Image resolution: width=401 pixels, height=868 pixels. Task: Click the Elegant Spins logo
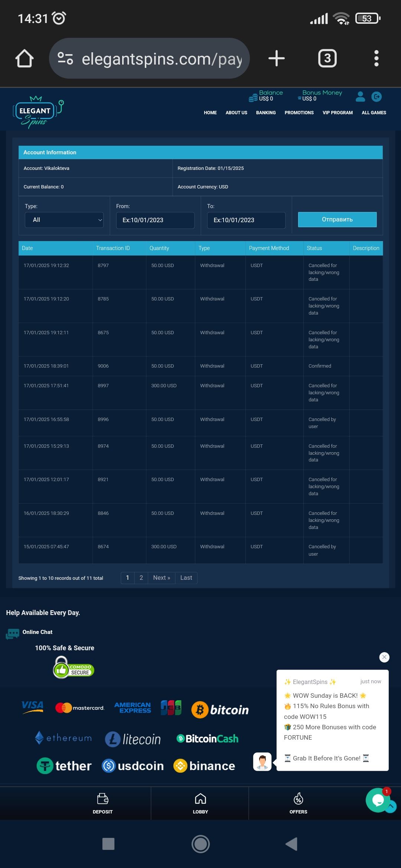coord(37,112)
